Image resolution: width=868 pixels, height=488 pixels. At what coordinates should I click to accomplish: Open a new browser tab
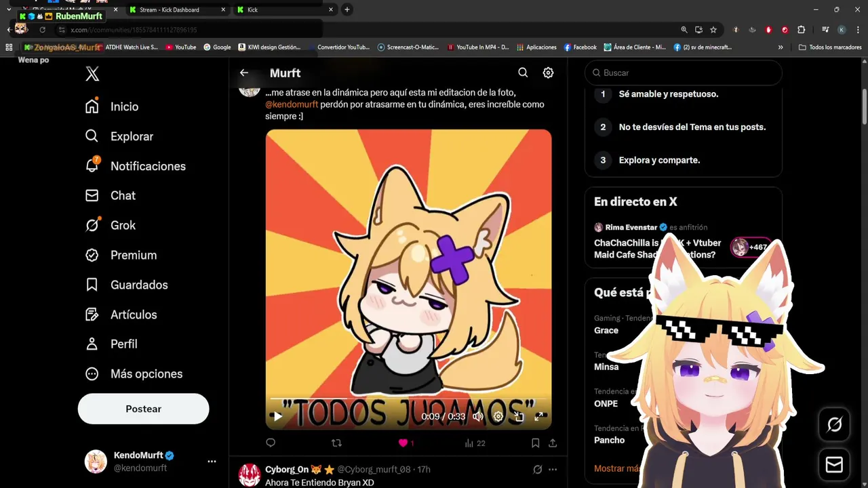point(347,9)
